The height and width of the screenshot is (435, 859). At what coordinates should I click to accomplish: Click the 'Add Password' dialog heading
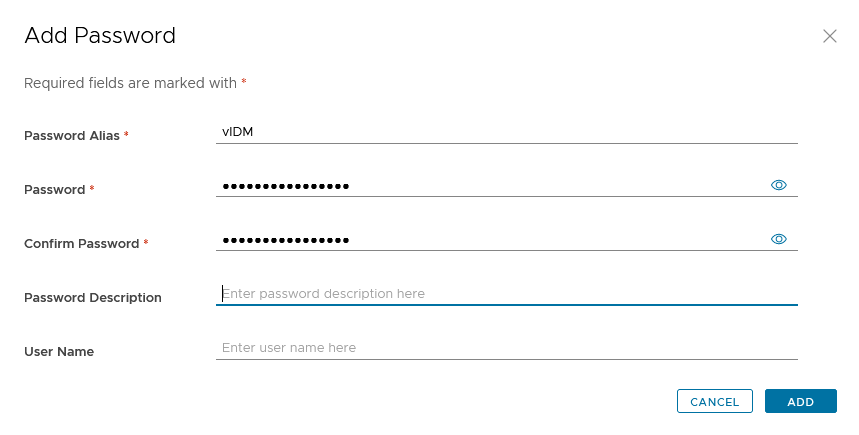click(100, 36)
